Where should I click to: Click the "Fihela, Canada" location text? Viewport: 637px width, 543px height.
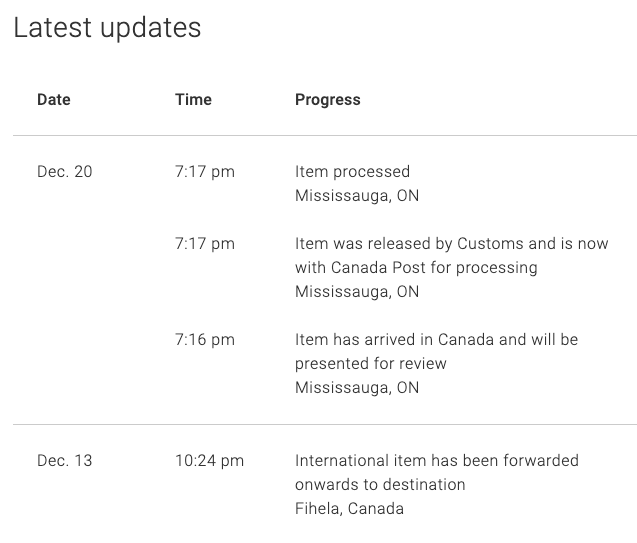(x=349, y=509)
